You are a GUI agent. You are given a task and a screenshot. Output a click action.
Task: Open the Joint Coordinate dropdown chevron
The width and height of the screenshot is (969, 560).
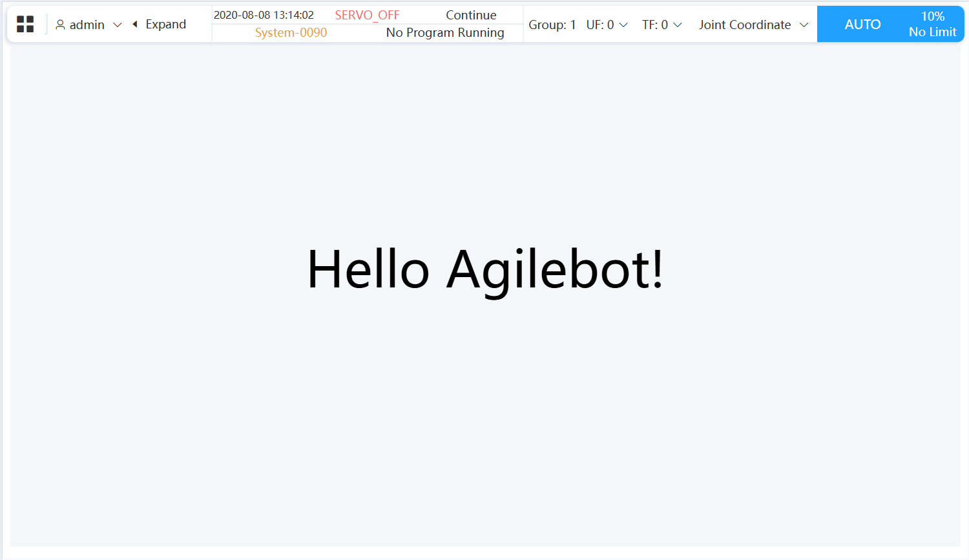tap(804, 25)
